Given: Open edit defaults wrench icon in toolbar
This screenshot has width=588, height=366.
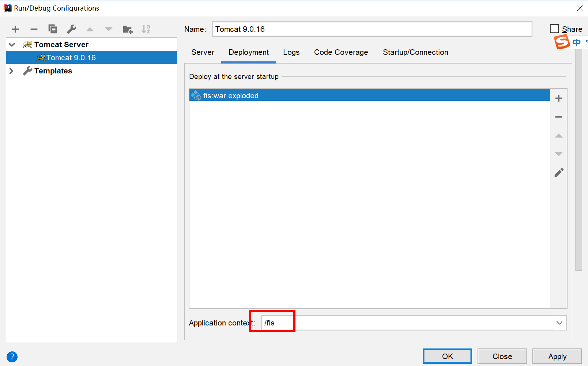Looking at the screenshot, I should 71,29.
